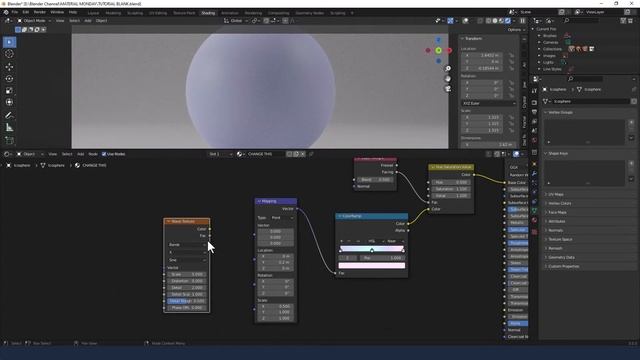
Task: Unlink the CHANGE THIS material with X icon
Action: point(303,154)
